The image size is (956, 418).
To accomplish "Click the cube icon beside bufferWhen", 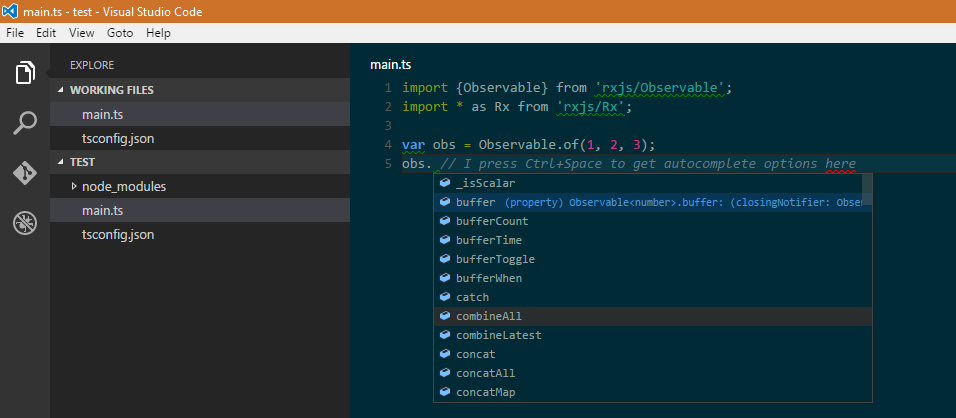I will (445, 278).
